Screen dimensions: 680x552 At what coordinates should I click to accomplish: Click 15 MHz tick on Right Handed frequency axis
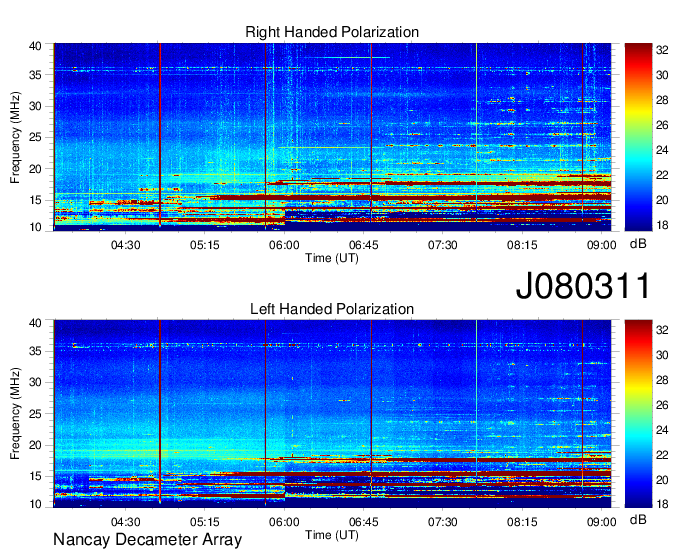coord(35,200)
